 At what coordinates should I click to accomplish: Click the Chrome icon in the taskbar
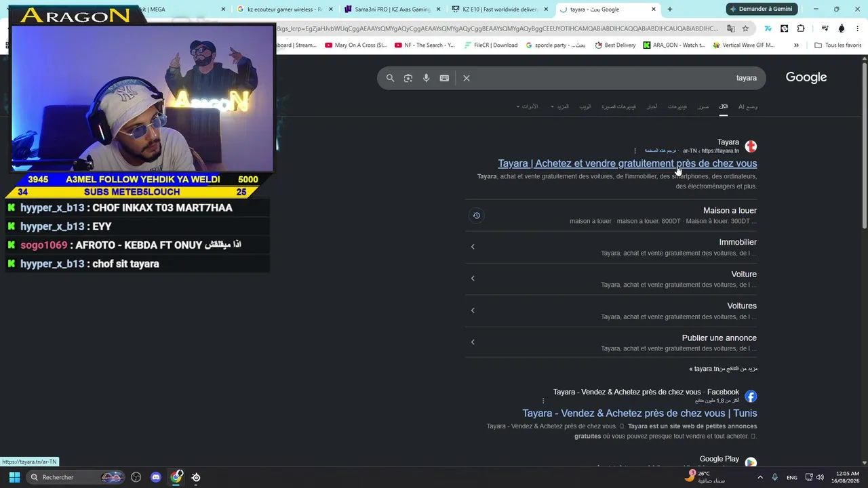coord(176,477)
